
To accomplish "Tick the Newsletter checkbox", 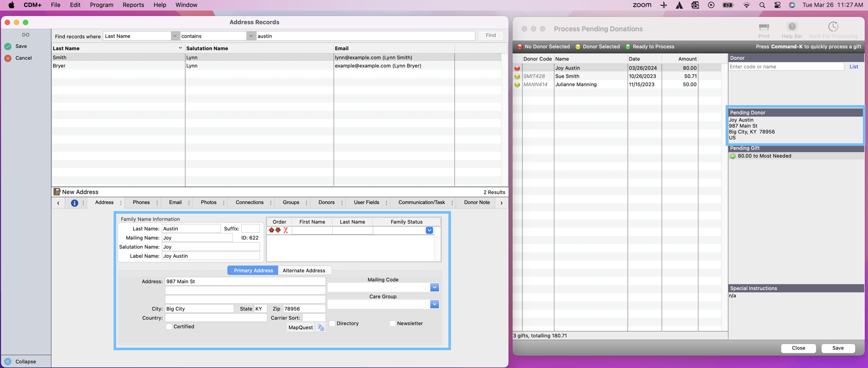I will coord(392,323).
